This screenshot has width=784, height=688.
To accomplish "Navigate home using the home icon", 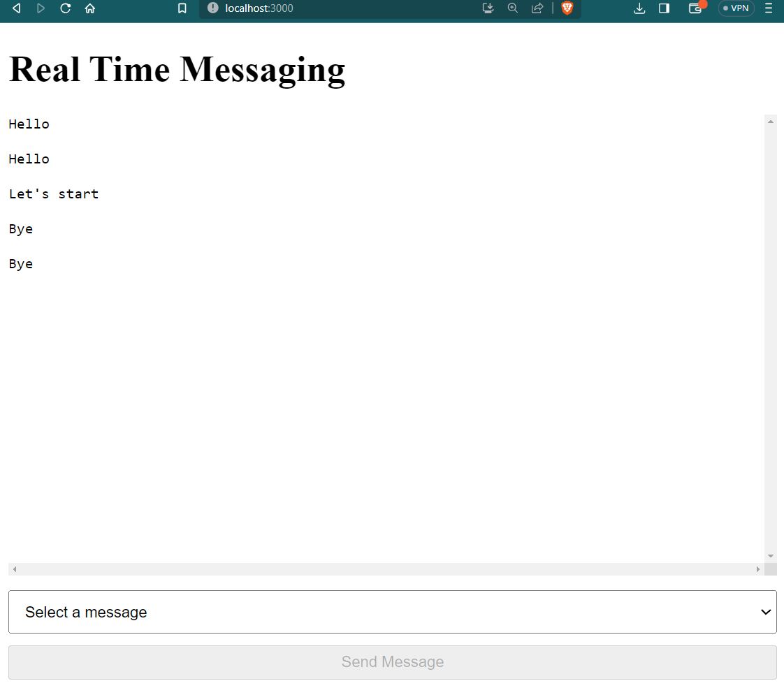I will coord(89,9).
